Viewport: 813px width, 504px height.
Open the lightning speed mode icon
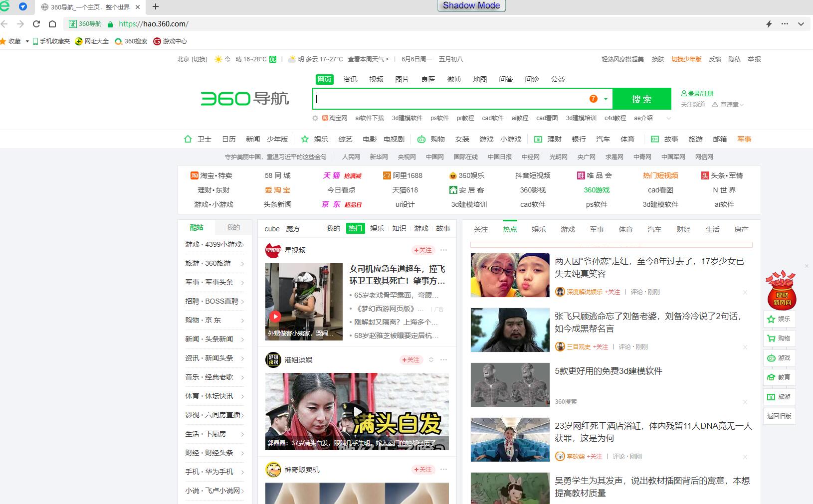[x=769, y=24]
